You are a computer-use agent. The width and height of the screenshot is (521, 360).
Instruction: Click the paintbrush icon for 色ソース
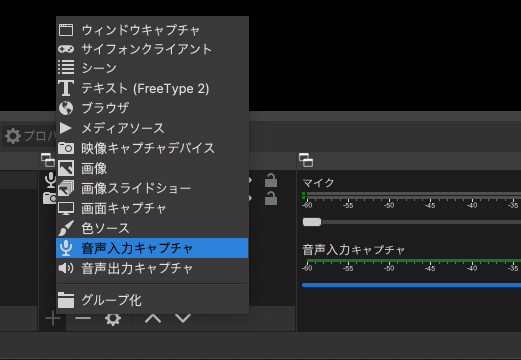pos(66,228)
